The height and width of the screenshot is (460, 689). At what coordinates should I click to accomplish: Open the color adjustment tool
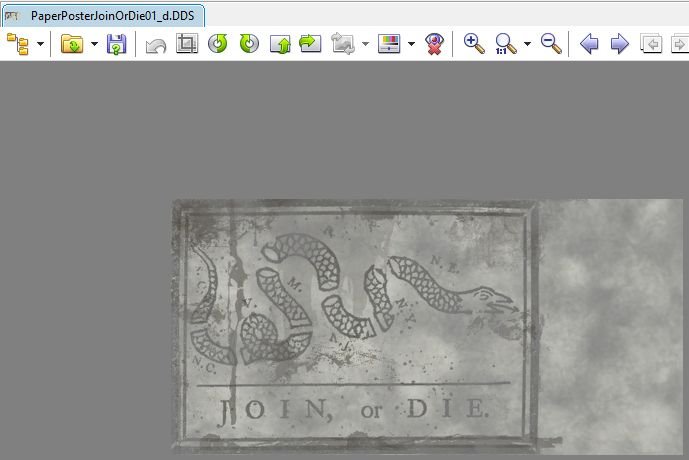[x=389, y=44]
